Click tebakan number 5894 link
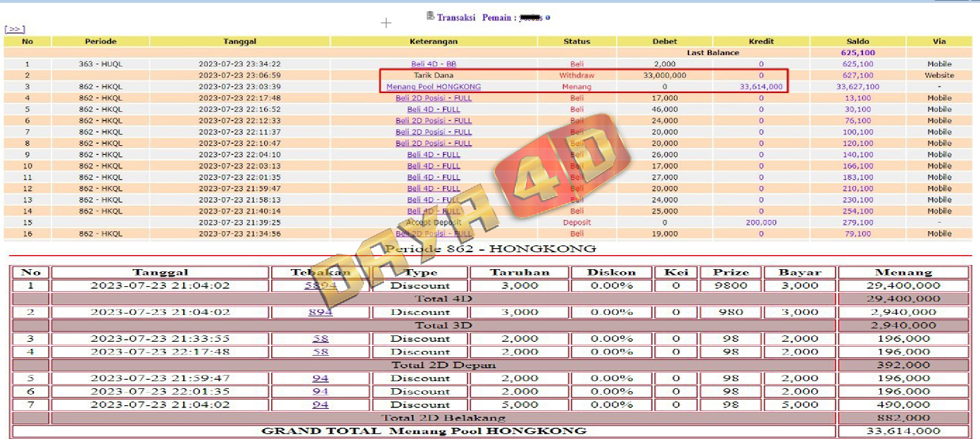 [x=320, y=285]
